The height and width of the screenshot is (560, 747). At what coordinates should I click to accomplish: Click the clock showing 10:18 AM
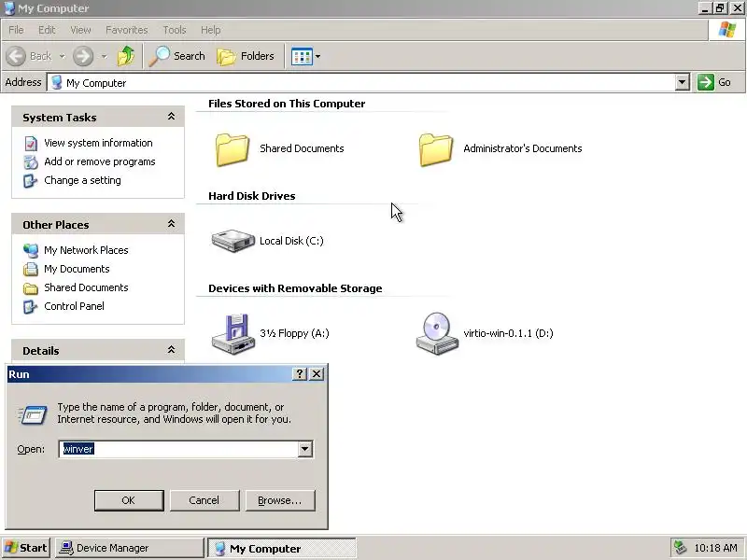(716, 548)
